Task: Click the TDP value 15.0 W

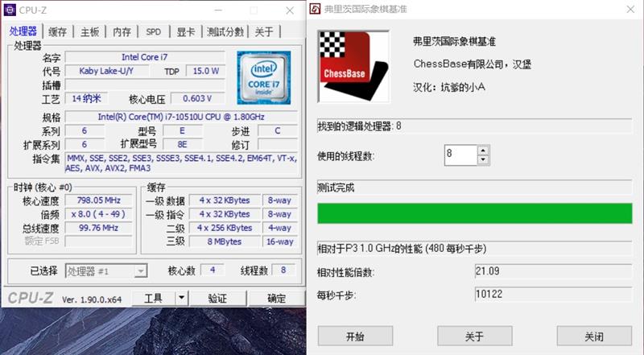Action: [206, 71]
